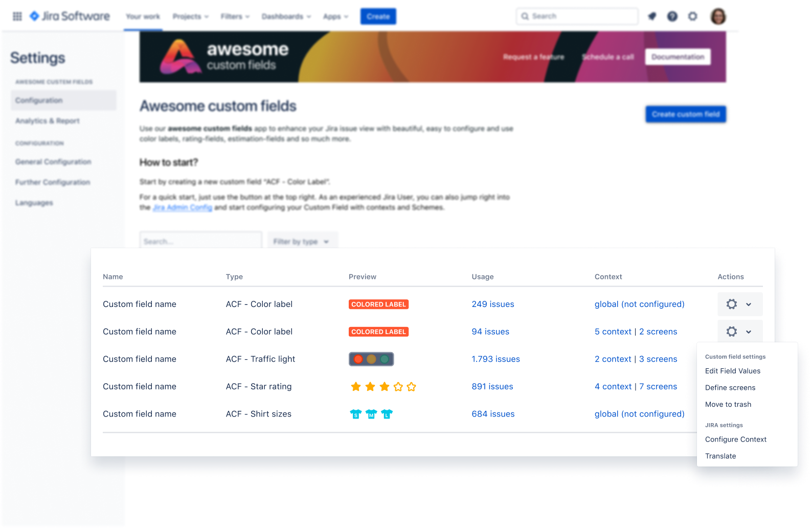Click the Create custom field button
The width and height of the screenshot is (812, 528).
[686, 114]
